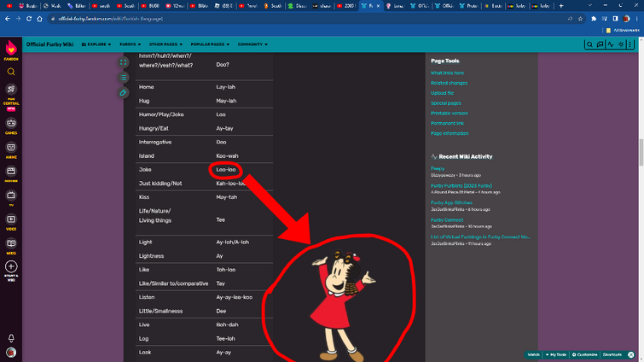644x362 pixels.
Task: Open Recent Wiki Activity header icon
Action: coord(611,44)
